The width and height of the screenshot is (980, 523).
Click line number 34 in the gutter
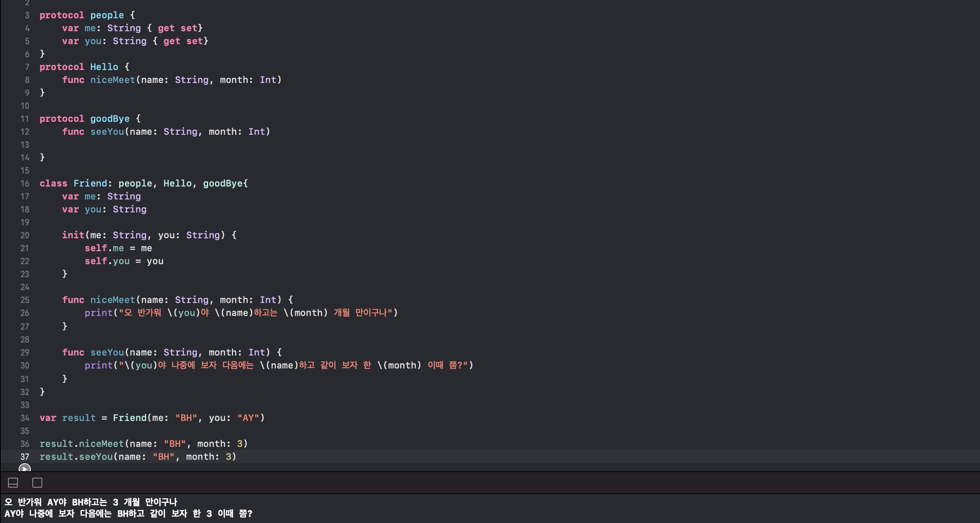pos(25,418)
